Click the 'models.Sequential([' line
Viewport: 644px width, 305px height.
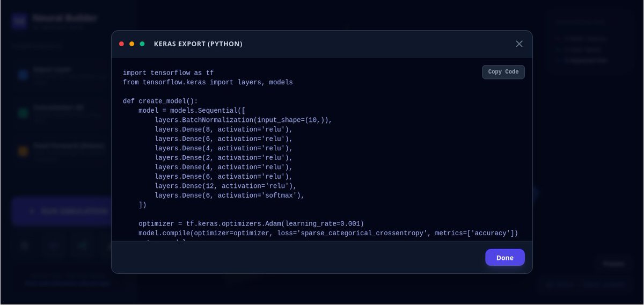[192, 111]
